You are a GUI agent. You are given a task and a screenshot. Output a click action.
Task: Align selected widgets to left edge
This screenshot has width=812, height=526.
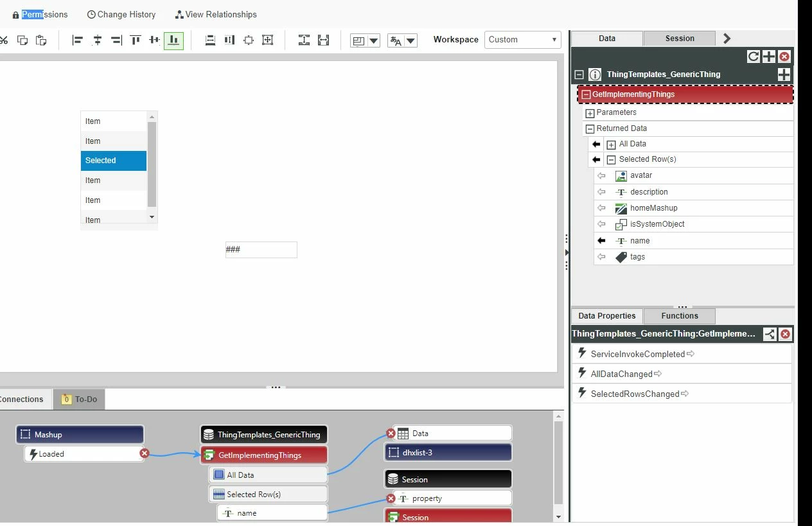(x=78, y=40)
